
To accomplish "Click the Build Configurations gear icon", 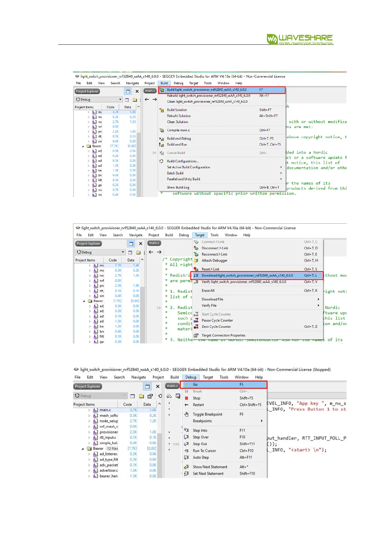I will (162, 162).
